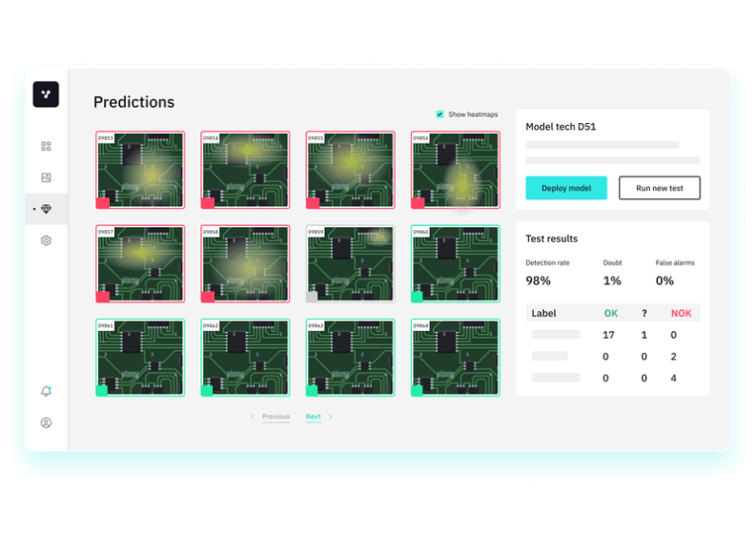
Task: Open the dashboard grid icon in sidebar
Action: coord(46,146)
